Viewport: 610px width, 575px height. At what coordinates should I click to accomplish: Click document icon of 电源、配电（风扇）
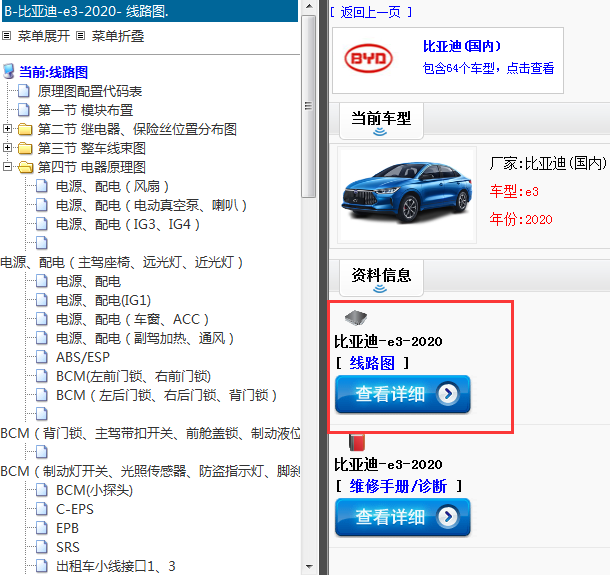click(x=42, y=186)
